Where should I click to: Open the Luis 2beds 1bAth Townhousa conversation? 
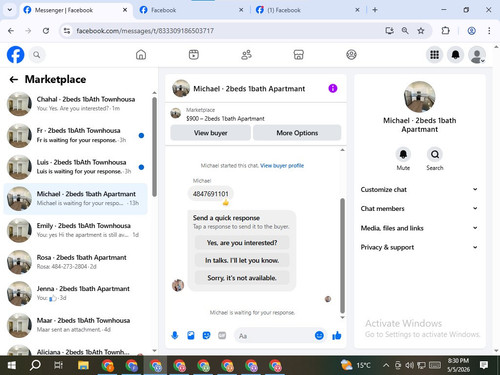tap(76, 167)
